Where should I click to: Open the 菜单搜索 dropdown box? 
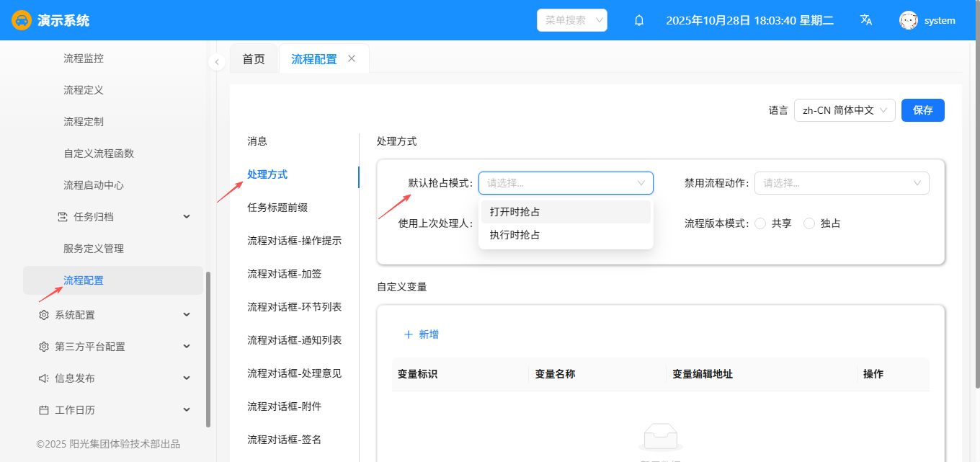coord(571,20)
